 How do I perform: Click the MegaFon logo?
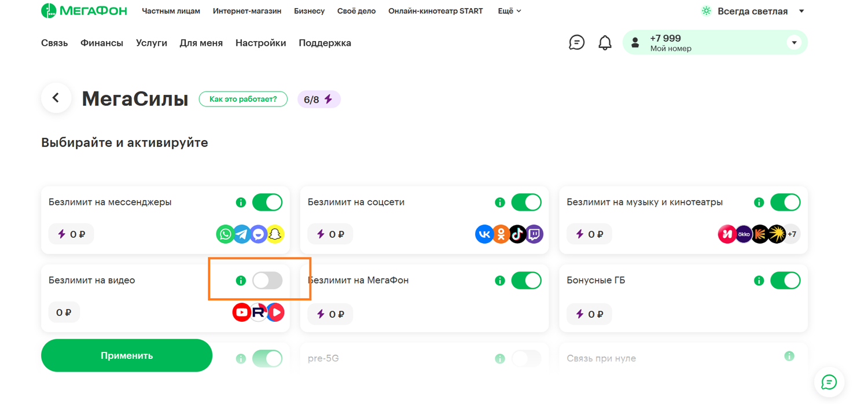coord(84,11)
